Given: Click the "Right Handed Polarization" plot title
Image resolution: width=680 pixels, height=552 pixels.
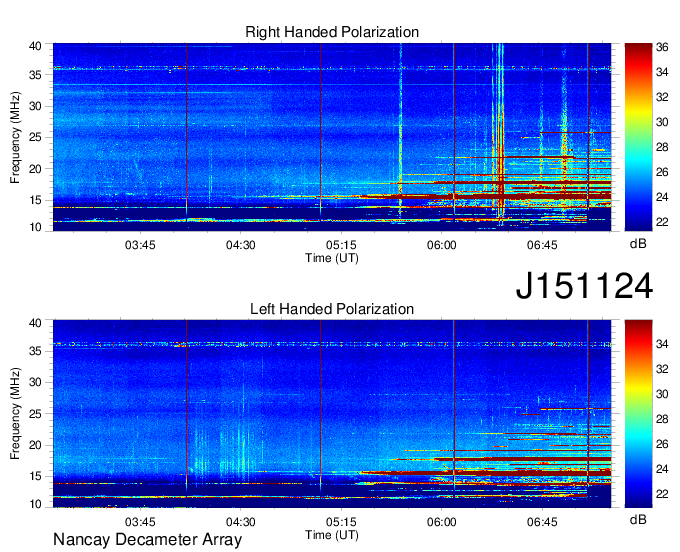Looking at the screenshot, I should (x=332, y=32).
